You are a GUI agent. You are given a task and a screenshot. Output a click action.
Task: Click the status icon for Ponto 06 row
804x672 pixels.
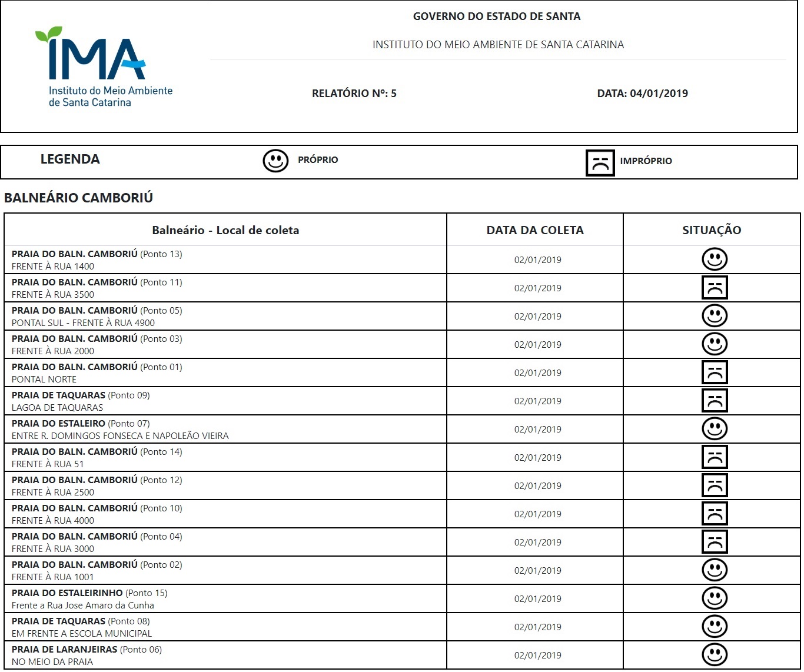click(715, 655)
